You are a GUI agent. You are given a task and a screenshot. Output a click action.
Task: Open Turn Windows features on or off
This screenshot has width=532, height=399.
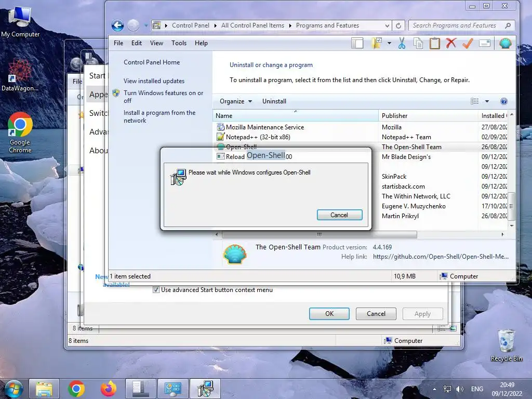pos(164,97)
